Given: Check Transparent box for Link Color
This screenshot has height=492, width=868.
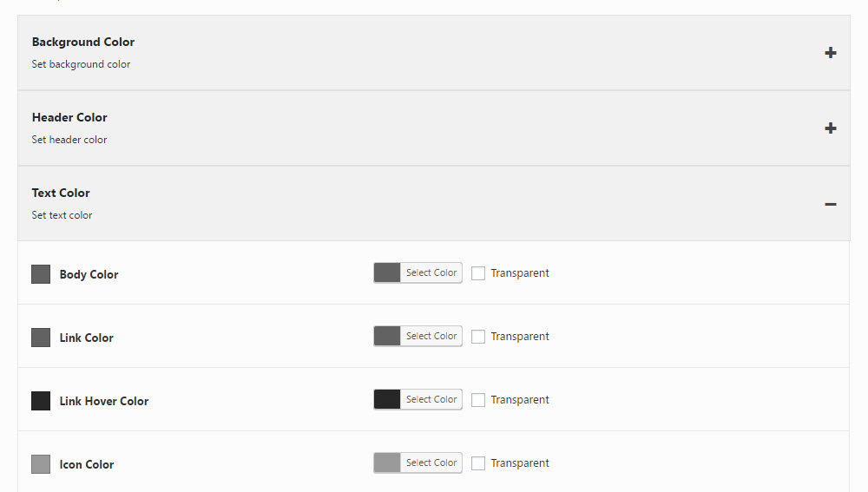Looking at the screenshot, I should pos(478,337).
